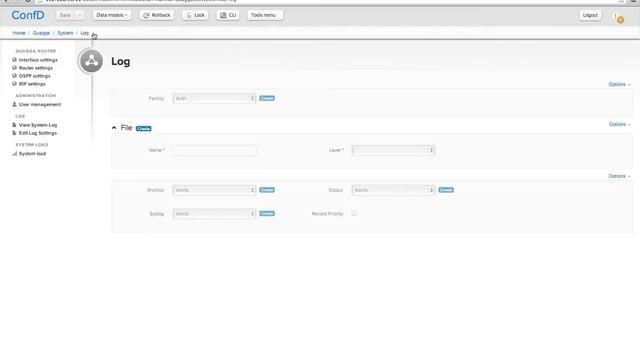Open the Facility dropdown
Screen dimensions: 640x360
coord(214,98)
